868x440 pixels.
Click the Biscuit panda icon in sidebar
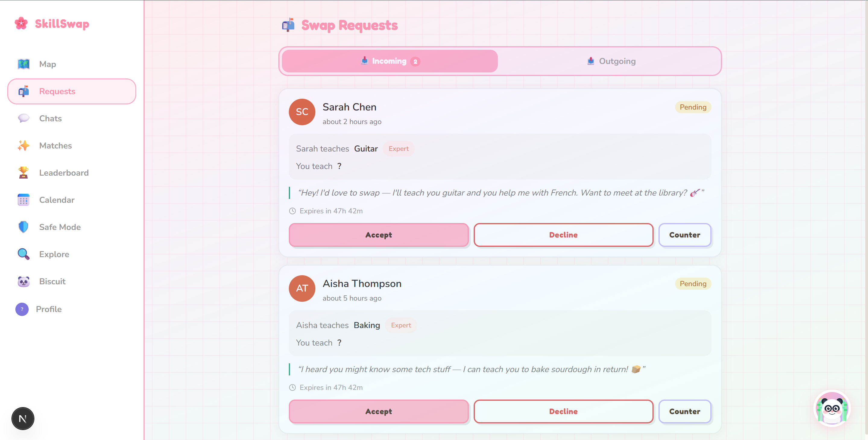tap(24, 282)
